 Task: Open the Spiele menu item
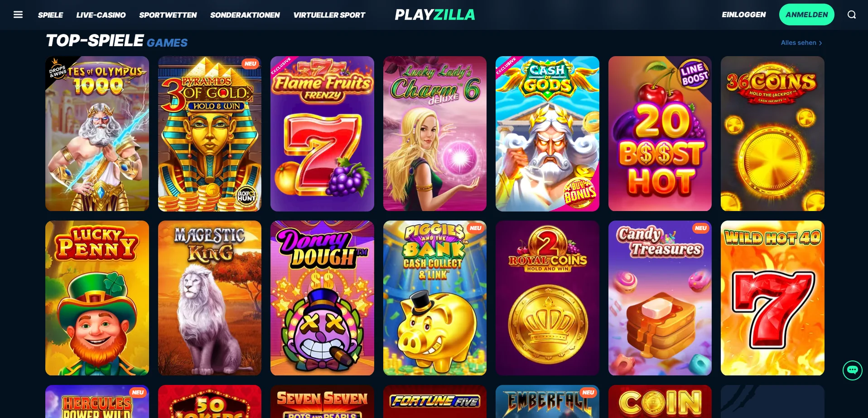tap(50, 15)
